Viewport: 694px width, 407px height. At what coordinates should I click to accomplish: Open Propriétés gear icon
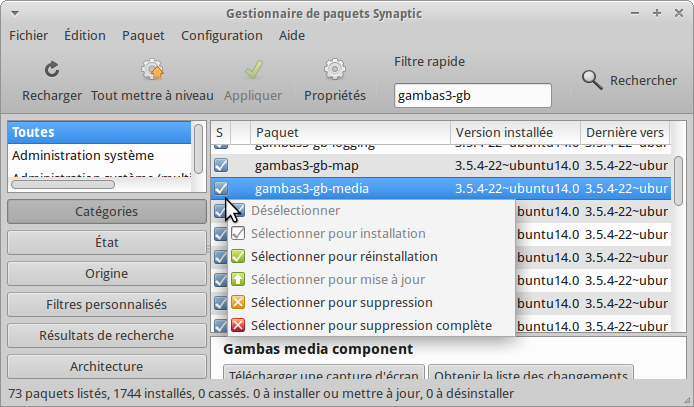pyautogui.click(x=335, y=69)
